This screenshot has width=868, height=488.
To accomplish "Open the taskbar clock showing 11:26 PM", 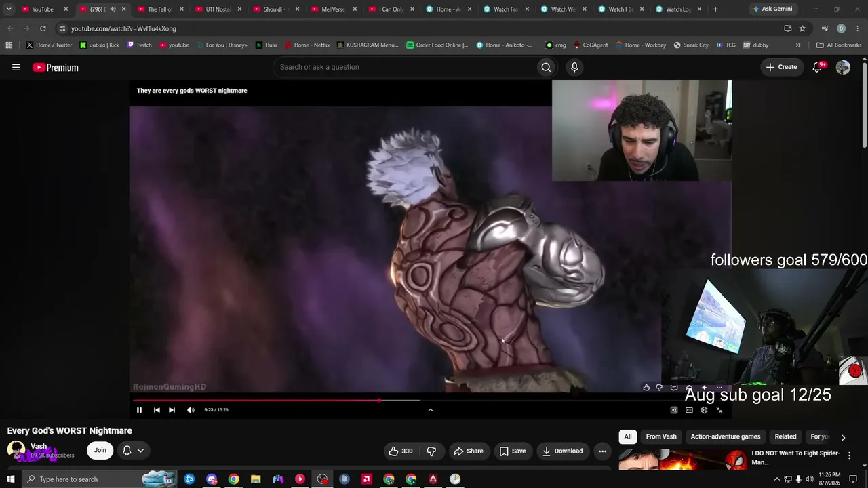I will point(830,479).
